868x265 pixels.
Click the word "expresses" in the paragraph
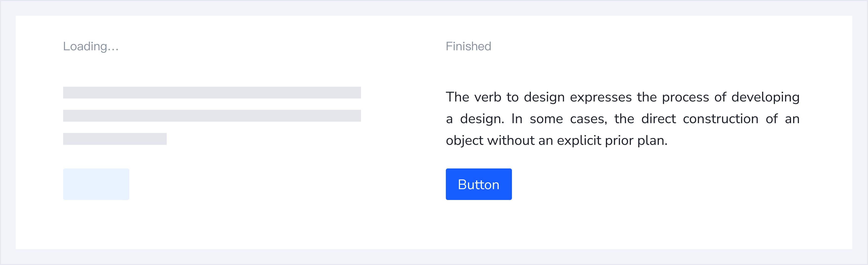[600, 97]
